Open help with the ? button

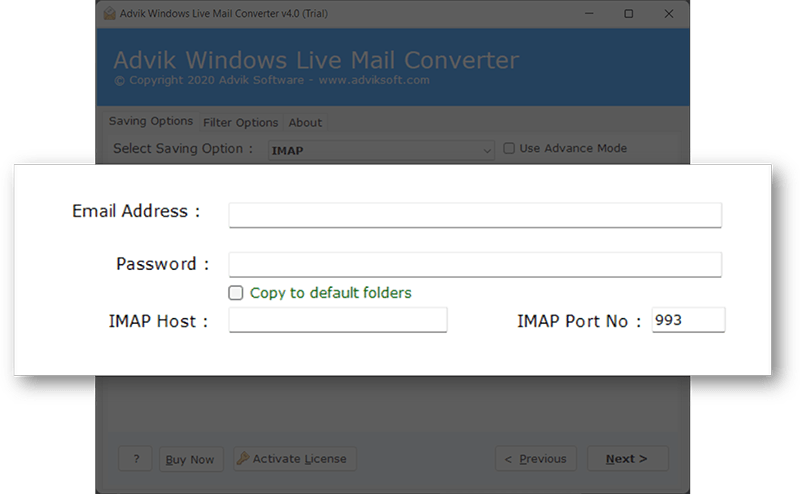pos(136,459)
